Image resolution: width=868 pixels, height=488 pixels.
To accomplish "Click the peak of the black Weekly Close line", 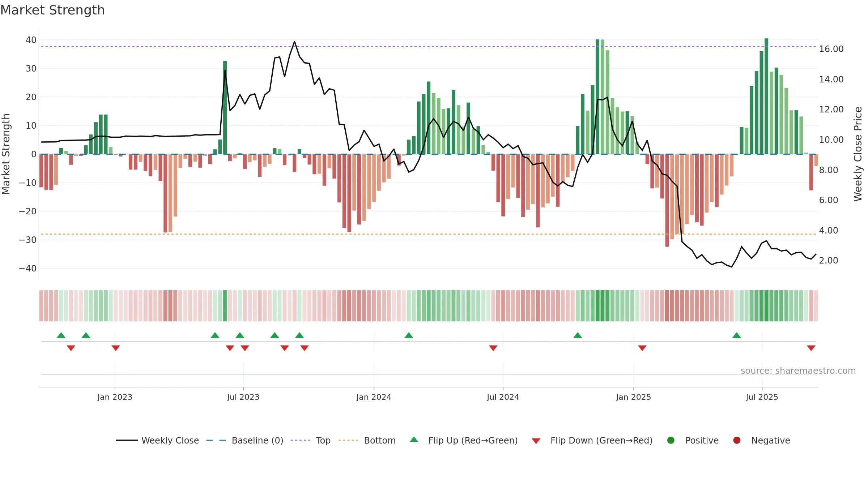I will point(294,42).
